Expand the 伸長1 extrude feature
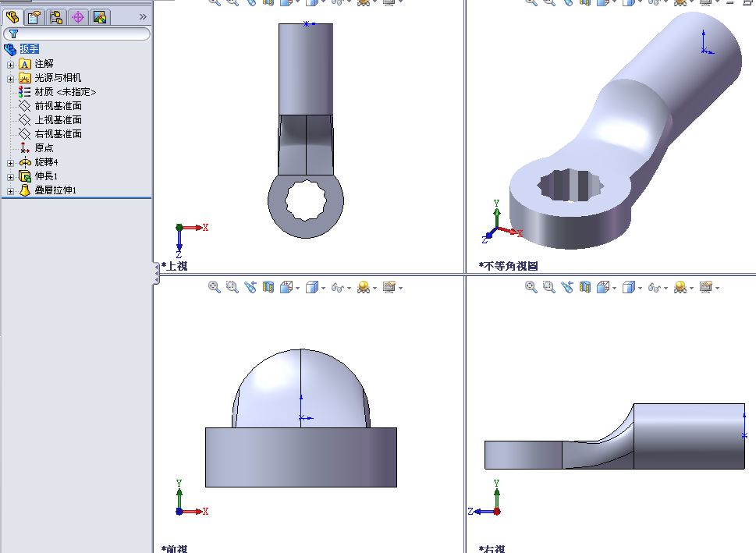 pos(11,177)
